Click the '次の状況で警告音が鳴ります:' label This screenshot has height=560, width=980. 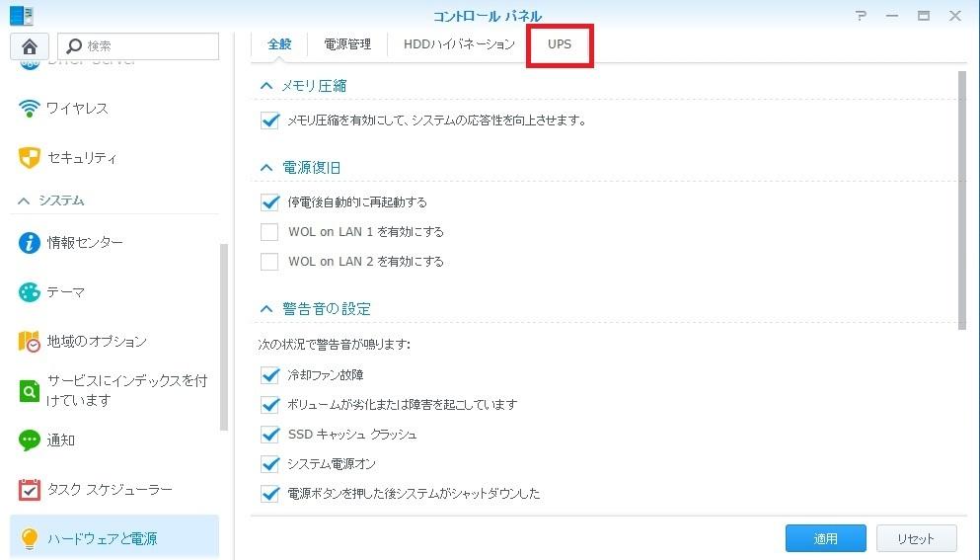(x=334, y=344)
